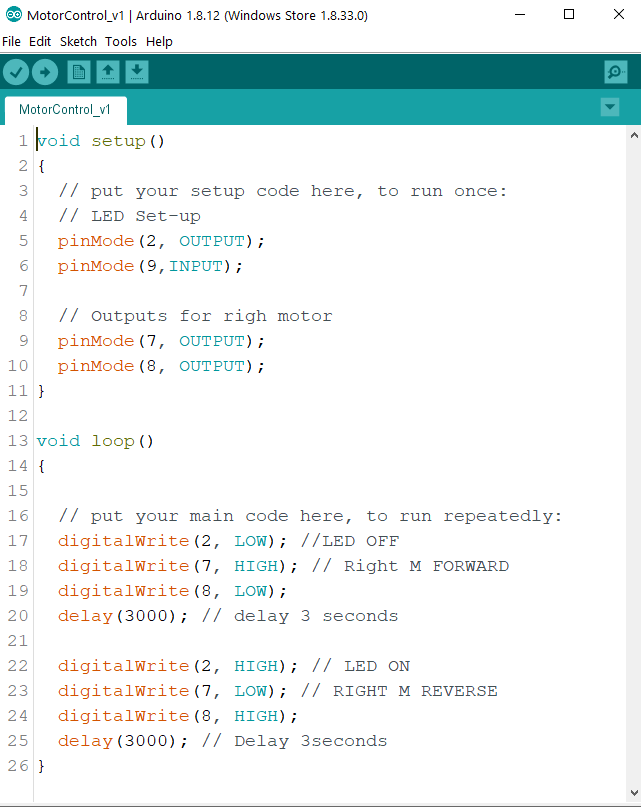Image resolution: width=641 pixels, height=807 pixels.
Task: Click the RIGHT M REVERSE comment line
Action: point(414,691)
